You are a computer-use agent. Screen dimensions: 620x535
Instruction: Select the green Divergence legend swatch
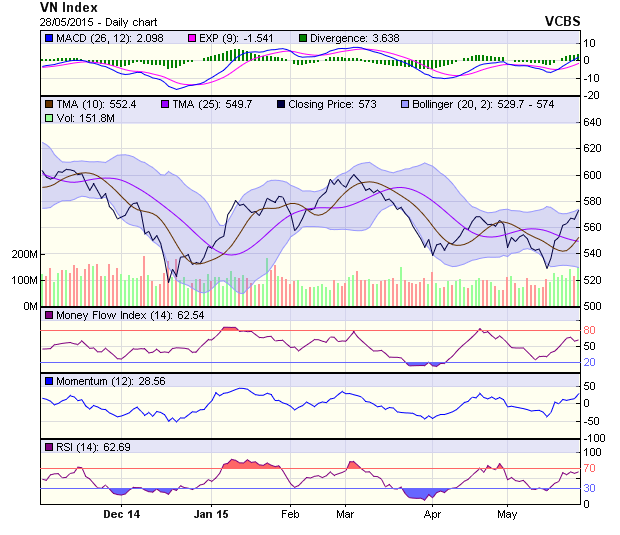coord(303,37)
